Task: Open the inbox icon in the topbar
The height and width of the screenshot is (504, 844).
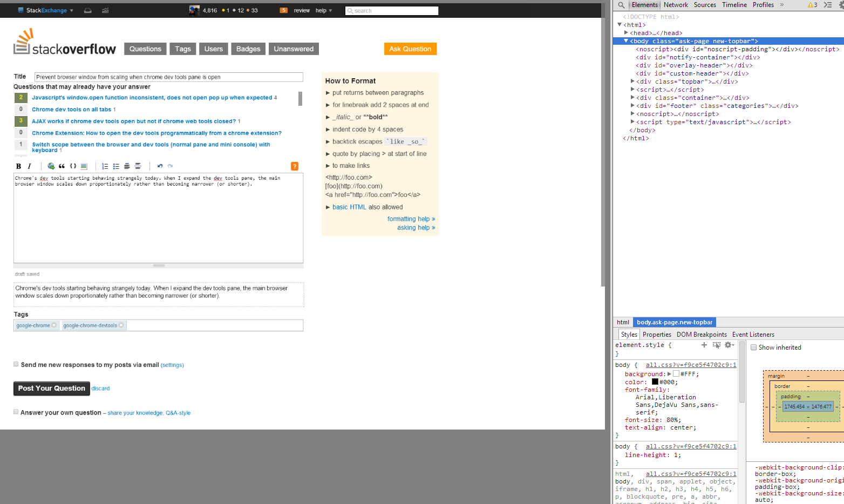Action: pyautogui.click(x=88, y=10)
